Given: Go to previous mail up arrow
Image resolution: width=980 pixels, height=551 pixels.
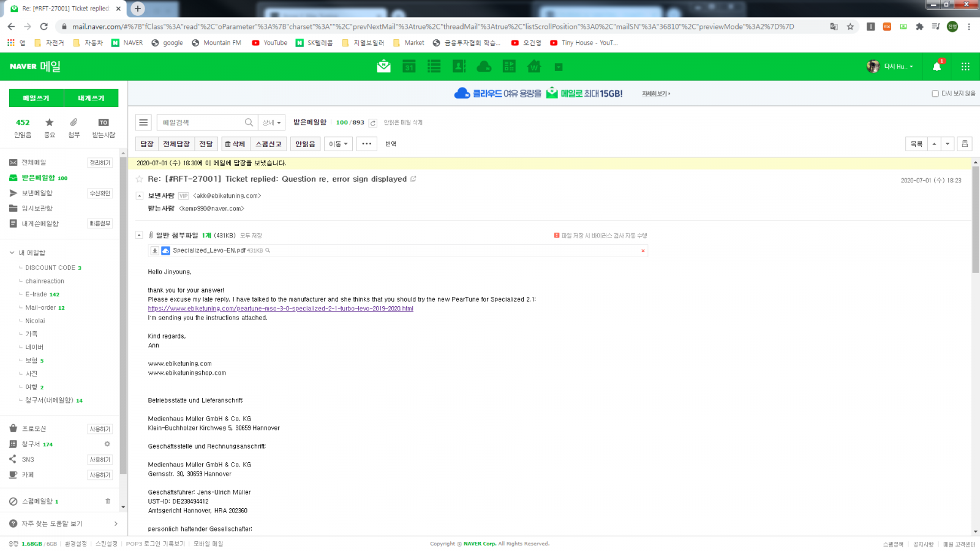Looking at the screenshot, I should (934, 144).
